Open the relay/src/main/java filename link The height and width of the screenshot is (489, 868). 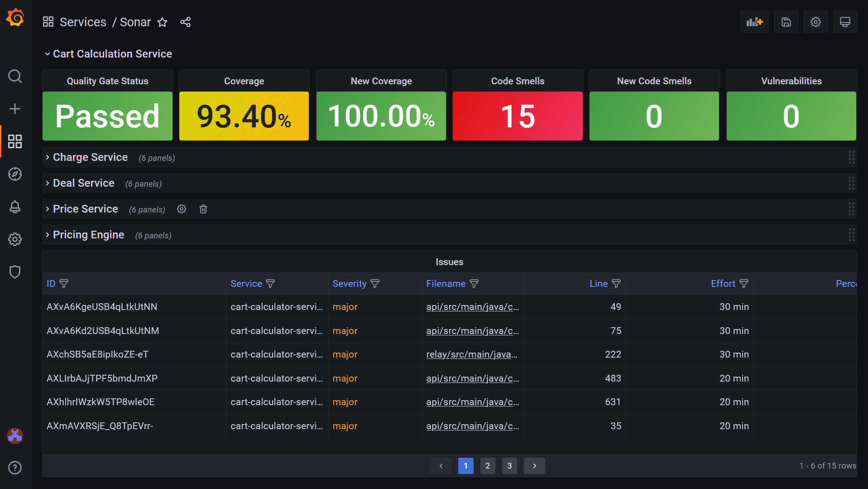tap(472, 354)
